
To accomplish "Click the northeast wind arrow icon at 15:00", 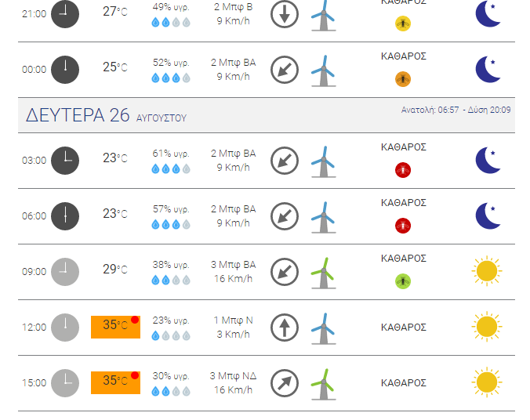I will click(285, 383).
